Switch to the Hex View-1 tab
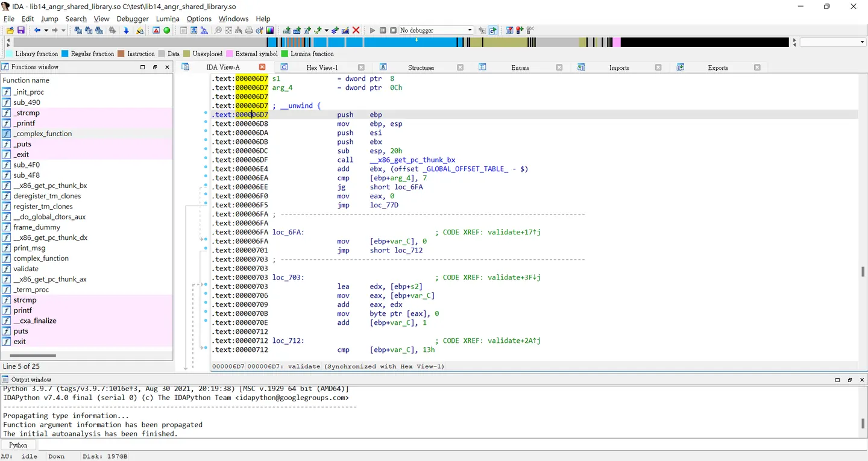The height and width of the screenshot is (461, 868). 322,67
